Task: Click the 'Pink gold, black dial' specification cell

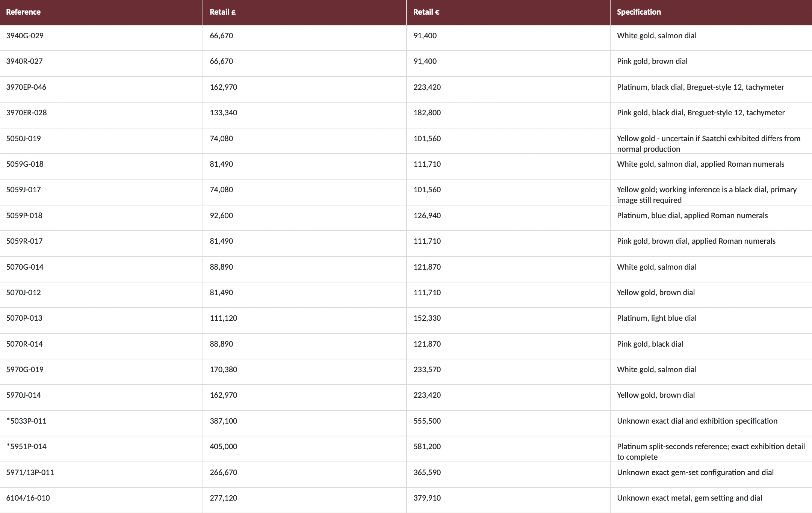Action: [x=711, y=346]
